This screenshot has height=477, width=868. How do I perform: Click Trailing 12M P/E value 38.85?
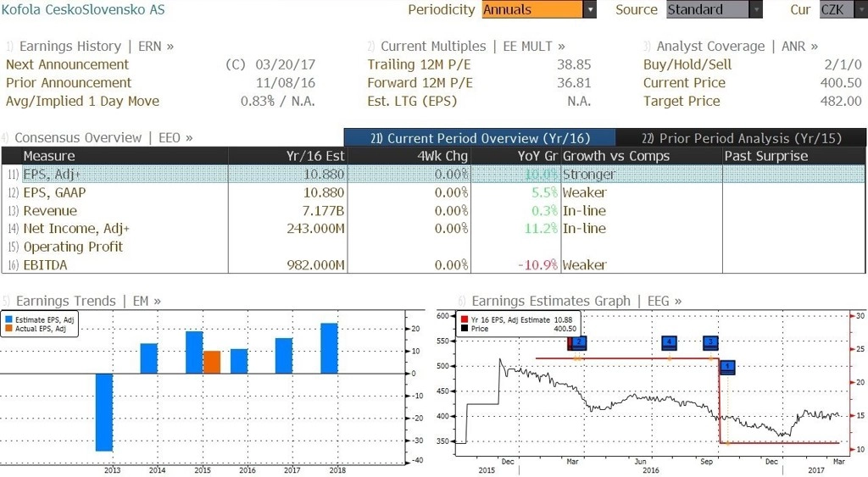pos(574,64)
